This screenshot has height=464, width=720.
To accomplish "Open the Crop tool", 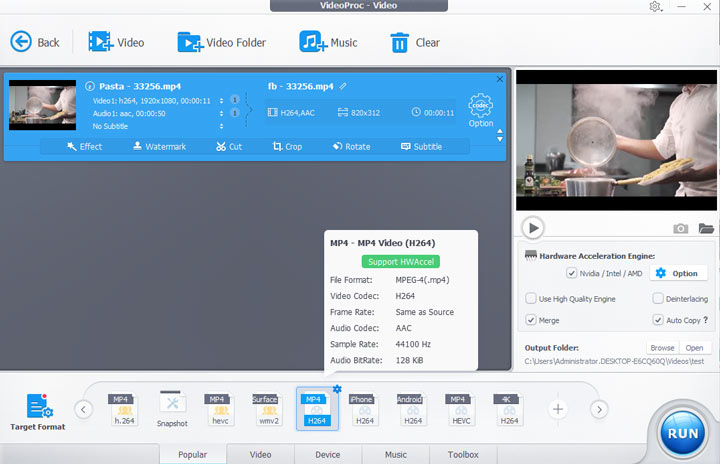I will (287, 147).
